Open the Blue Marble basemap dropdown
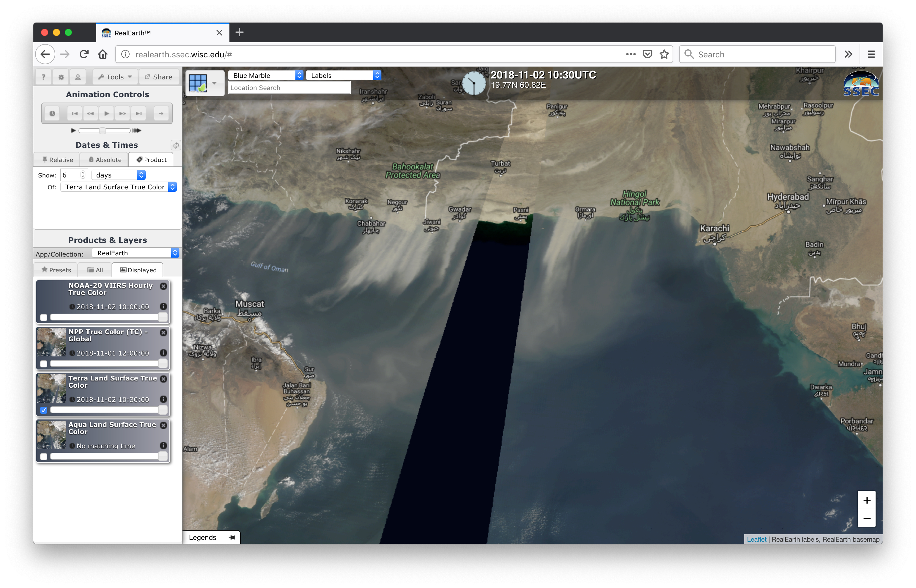This screenshot has width=916, height=588. (x=266, y=75)
